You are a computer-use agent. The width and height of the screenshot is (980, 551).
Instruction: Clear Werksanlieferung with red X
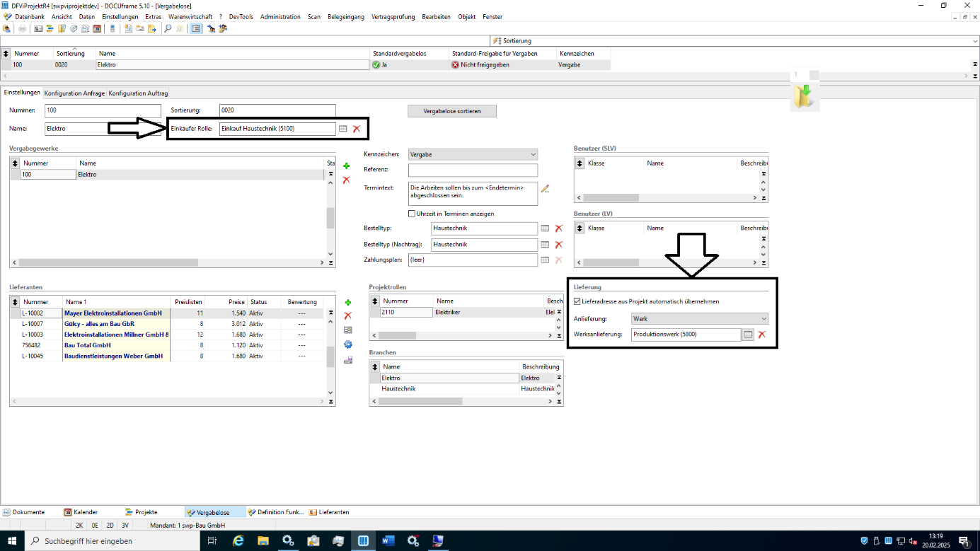[x=762, y=335]
